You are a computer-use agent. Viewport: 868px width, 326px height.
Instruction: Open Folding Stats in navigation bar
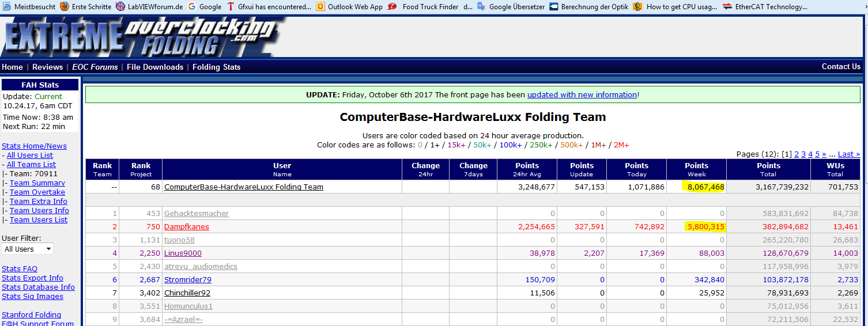(x=217, y=67)
